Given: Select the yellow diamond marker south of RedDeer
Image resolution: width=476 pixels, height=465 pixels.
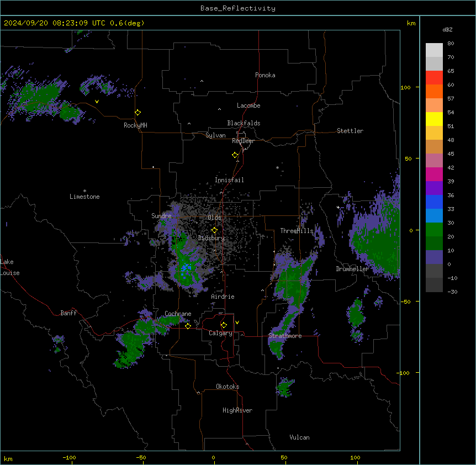Looking at the screenshot, I should click(x=235, y=155).
